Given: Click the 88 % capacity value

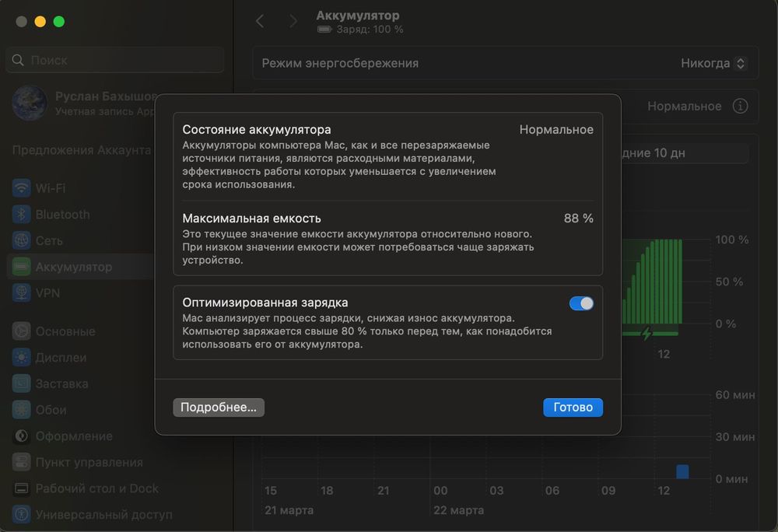Looking at the screenshot, I should click(x=579, y=218).
